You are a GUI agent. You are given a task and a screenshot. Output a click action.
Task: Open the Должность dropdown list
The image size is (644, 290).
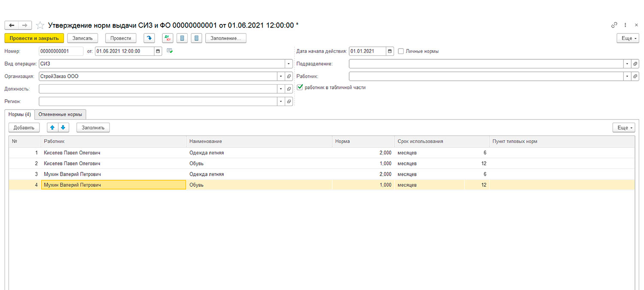point(281,89)
